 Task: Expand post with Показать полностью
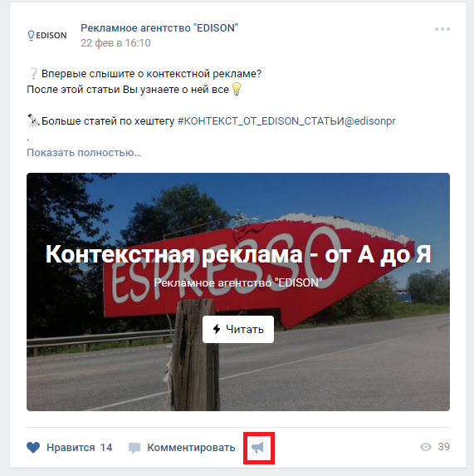84,152
